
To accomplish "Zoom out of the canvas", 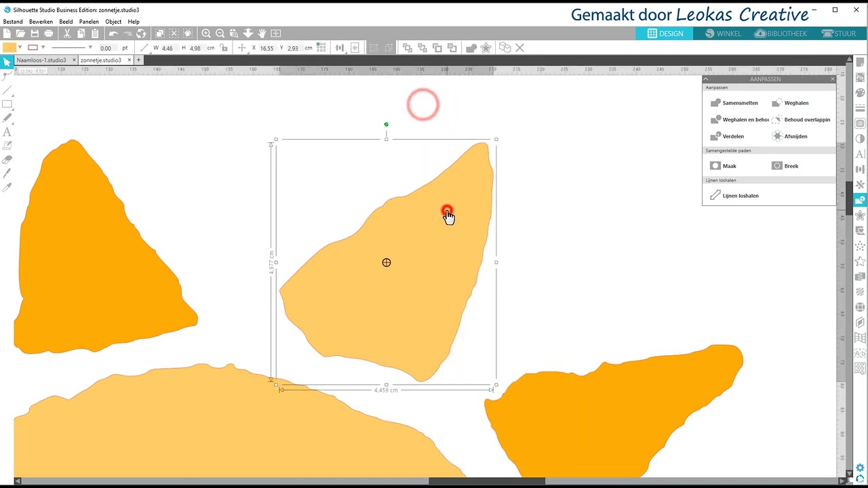I will click(x=220, y=33).
